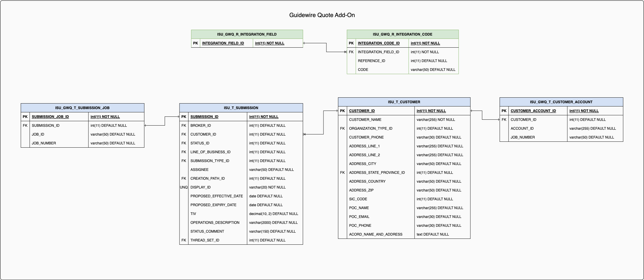The image size is (644, 280).
Task: Select FK marker beside INTEGRATION_FIELD_ID in integration code
Action: click(351, 52)
